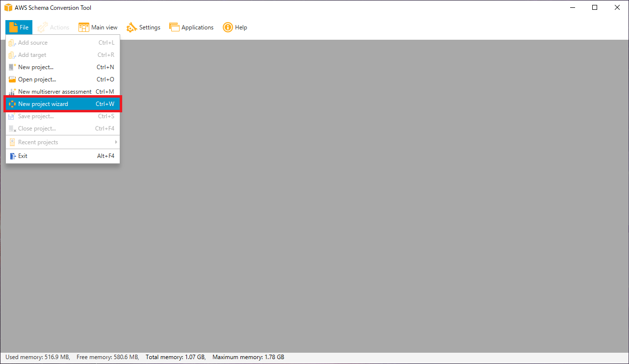Choose Open project... from File menu
The width and height of the screenshot is (629, 364).
coord(37,79)
